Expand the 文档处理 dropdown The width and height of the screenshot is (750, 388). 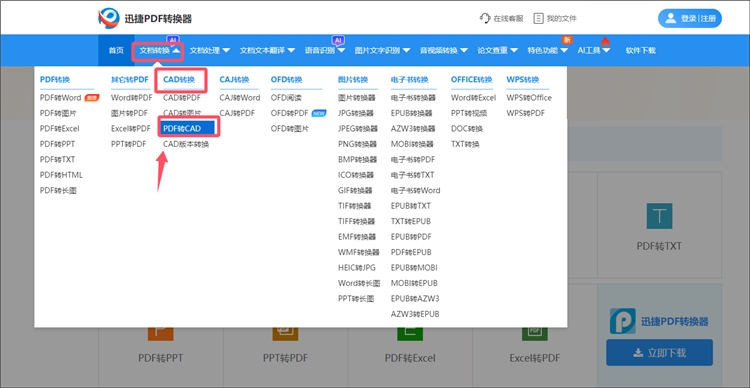coord(210,50)
